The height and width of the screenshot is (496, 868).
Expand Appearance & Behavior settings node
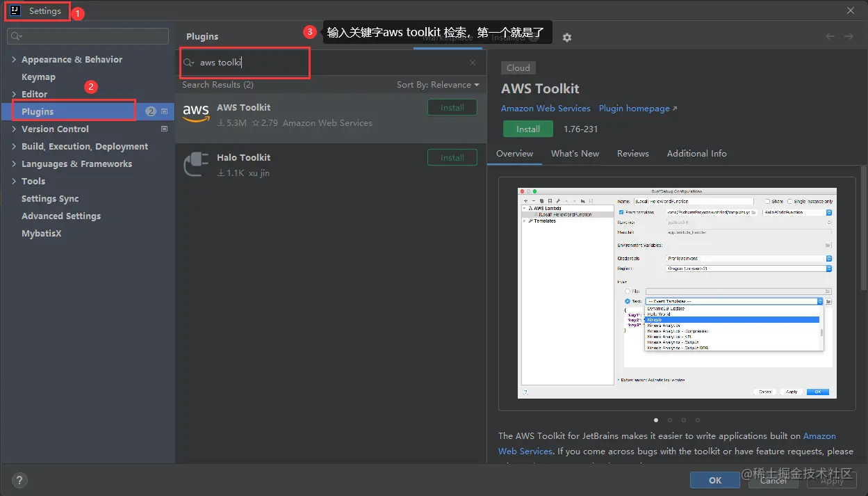(14, 59)
